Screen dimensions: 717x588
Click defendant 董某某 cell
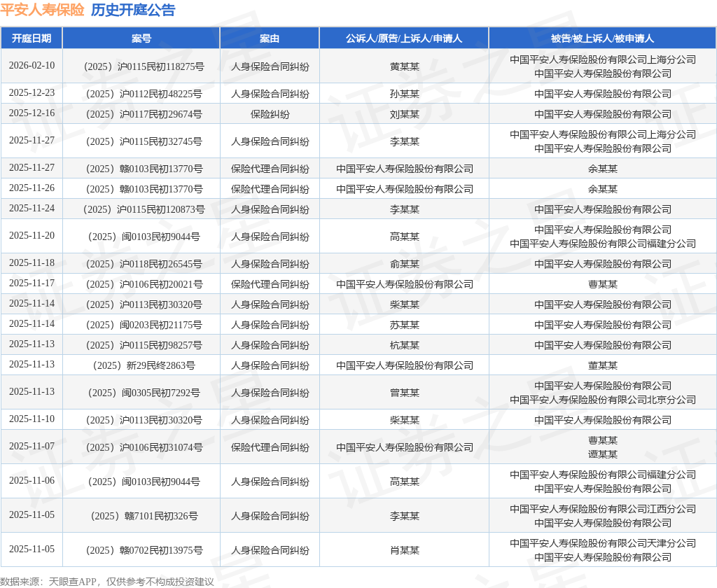[x=603, y=366]
